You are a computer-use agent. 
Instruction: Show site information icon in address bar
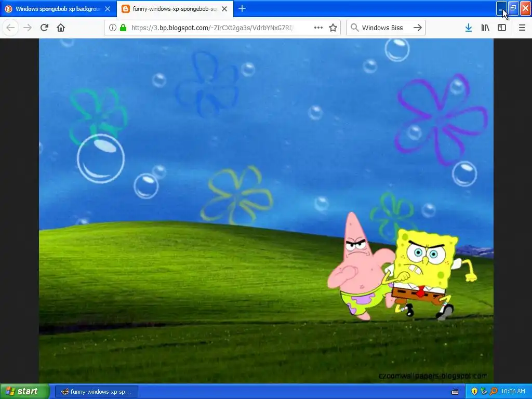113,28
